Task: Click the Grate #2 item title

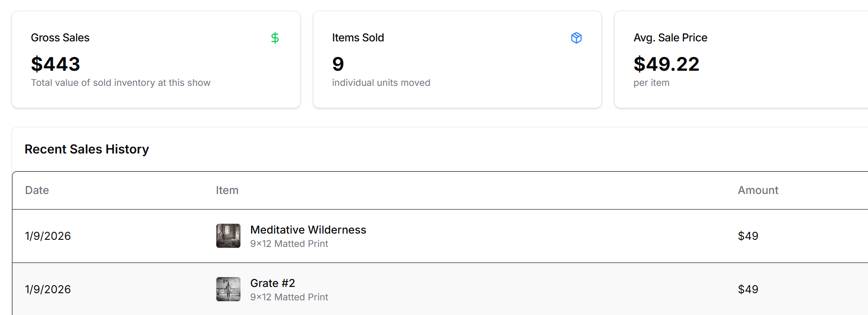Action: pyautogui.click(x=272, y=283)
